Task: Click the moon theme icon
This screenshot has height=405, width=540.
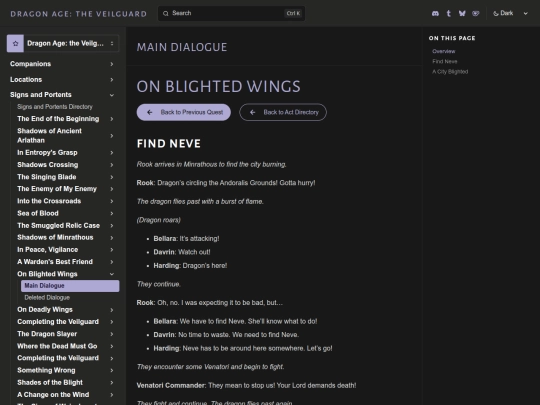Action: (496, 13)
